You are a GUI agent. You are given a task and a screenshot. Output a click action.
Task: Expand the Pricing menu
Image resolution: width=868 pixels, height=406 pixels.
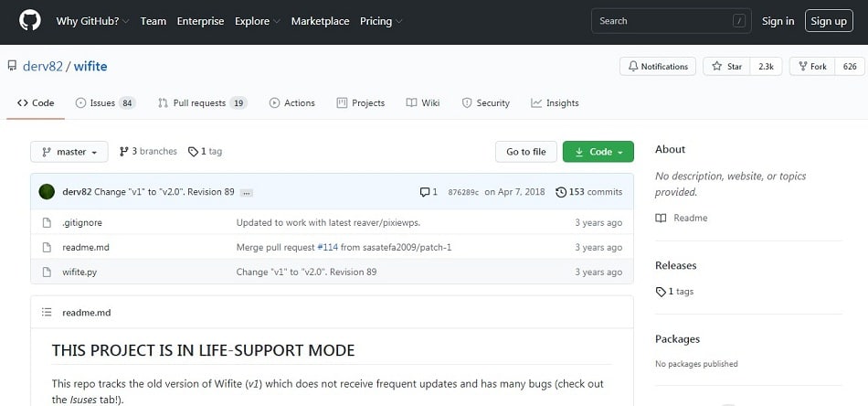click(x=381, y=21)
